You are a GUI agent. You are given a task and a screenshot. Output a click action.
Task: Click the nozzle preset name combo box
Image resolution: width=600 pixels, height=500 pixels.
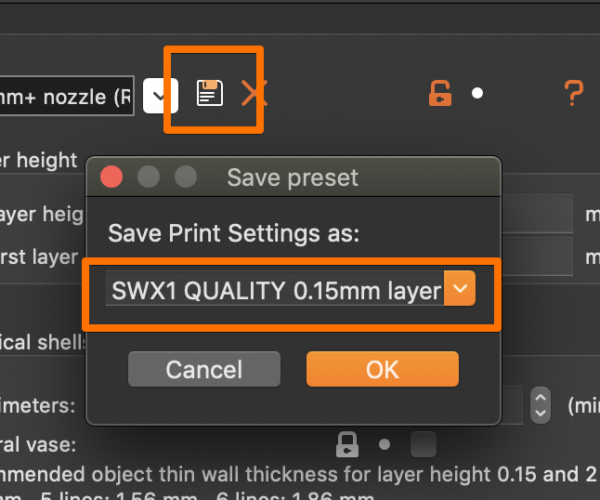pos(67,96)
